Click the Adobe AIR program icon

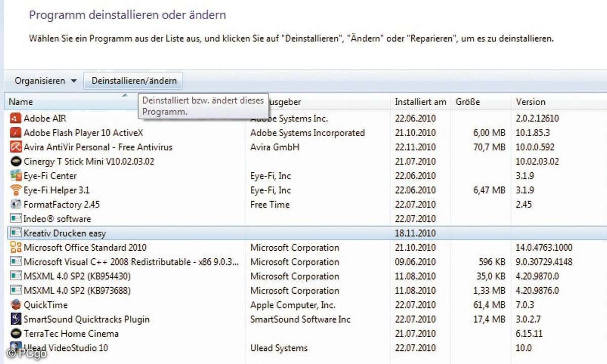pyautogui.click(x=15, y=119)
